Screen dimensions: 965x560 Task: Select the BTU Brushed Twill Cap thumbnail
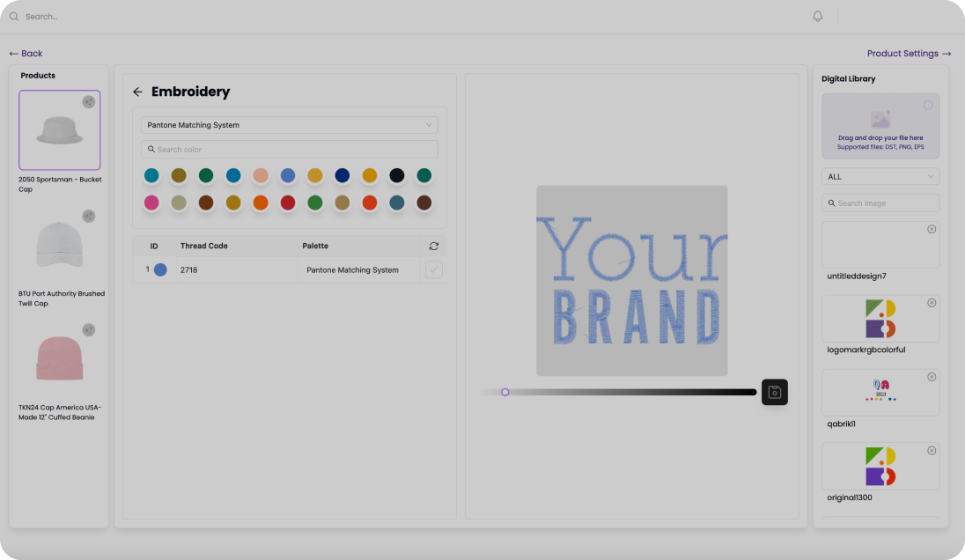(60, 244)
